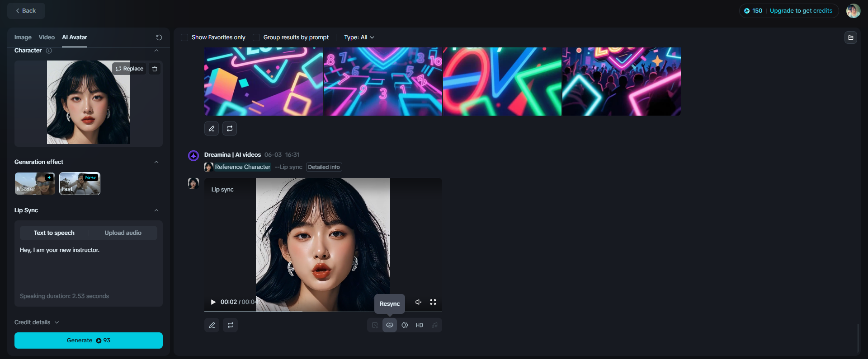This screenshot has width=868, height=359.
Task: Replace the character image
Action: [x=129, y=69]
